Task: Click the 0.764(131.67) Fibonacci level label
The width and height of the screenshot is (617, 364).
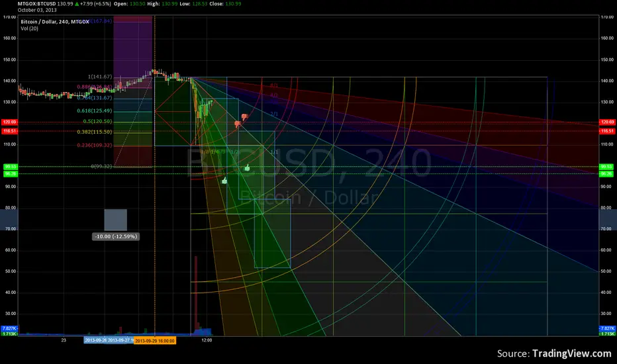Action: tap(95, 97)
